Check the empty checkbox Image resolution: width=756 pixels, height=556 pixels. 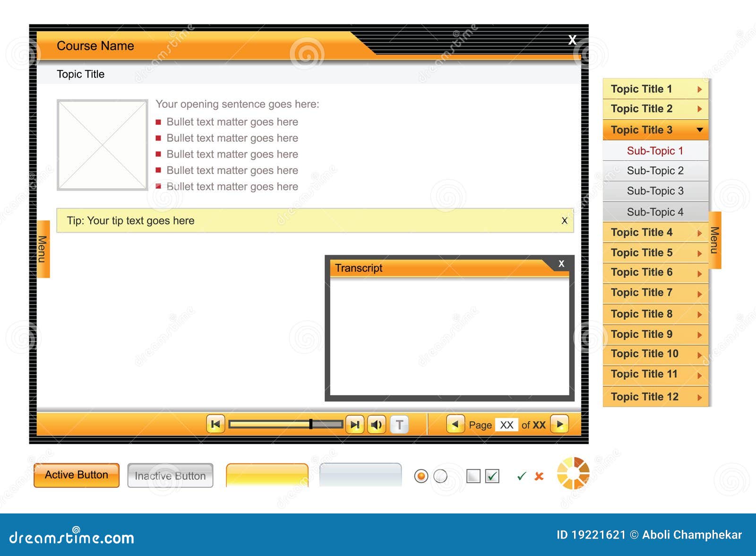474,477
